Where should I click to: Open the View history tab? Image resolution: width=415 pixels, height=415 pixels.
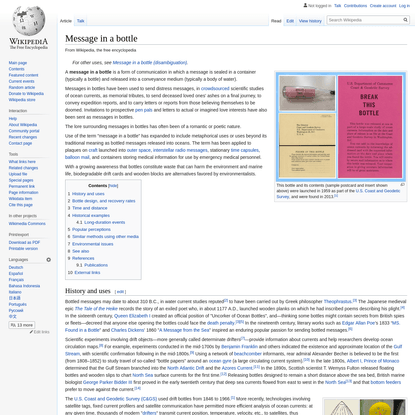[310, 21]
